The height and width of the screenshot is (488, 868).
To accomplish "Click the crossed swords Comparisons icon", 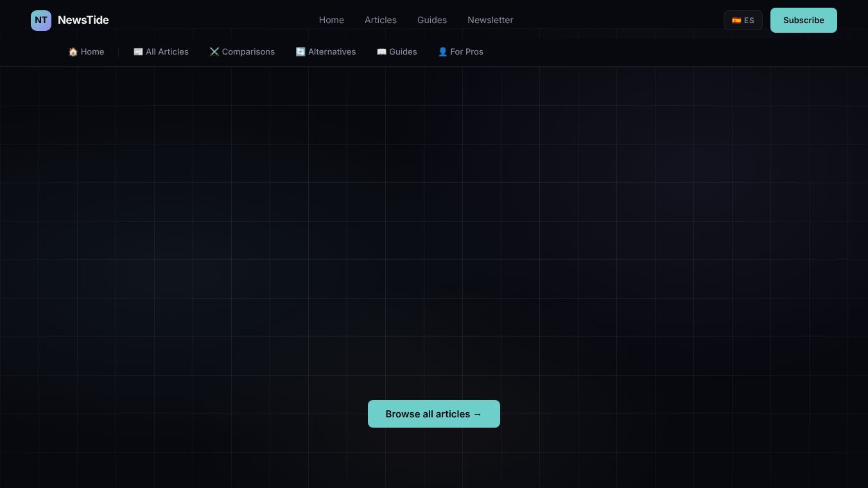I will tap(214, 52).
